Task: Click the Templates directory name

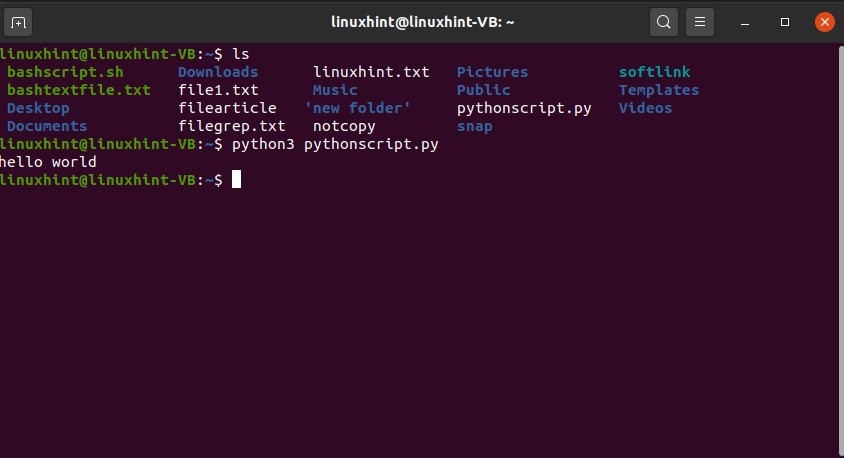Action: coord(658,90)
